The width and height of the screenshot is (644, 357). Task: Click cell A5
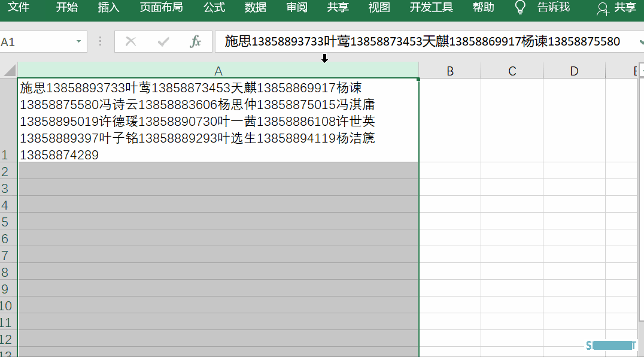click(x=218, y=222)
